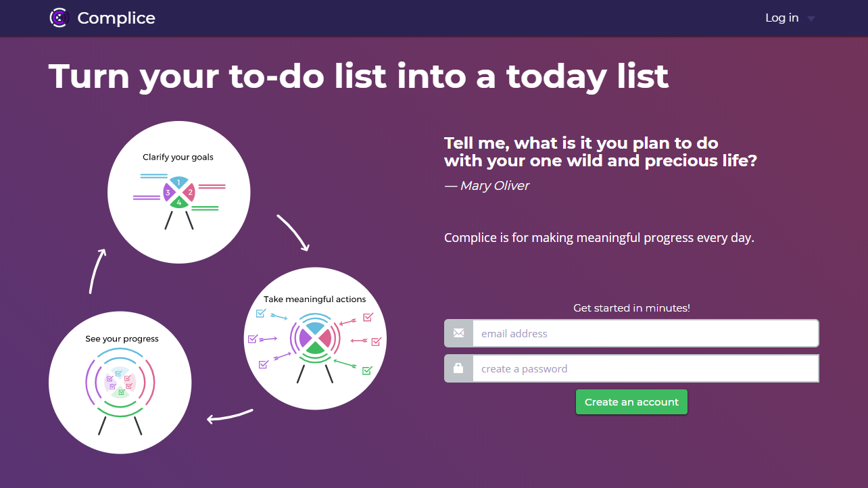This screenshot has height=488, width=868.
Task: Click the blue segment numbered 1
Action: 178,182
